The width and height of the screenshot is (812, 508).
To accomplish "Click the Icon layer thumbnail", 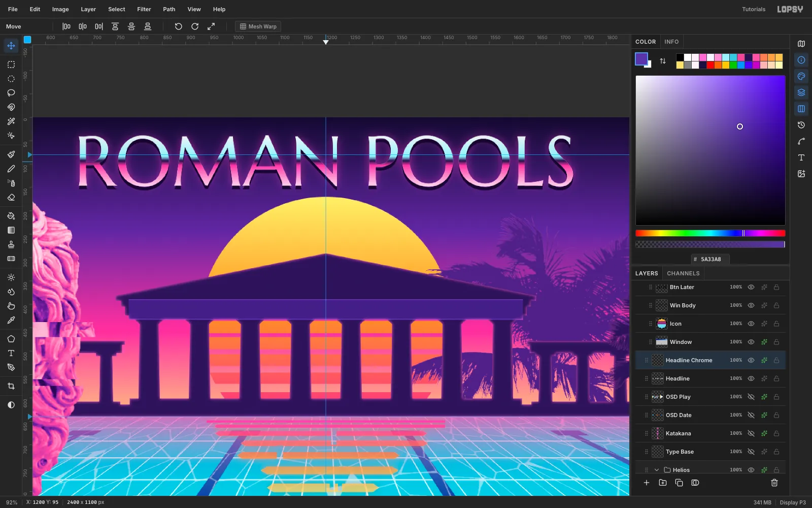I will (662, 324).
